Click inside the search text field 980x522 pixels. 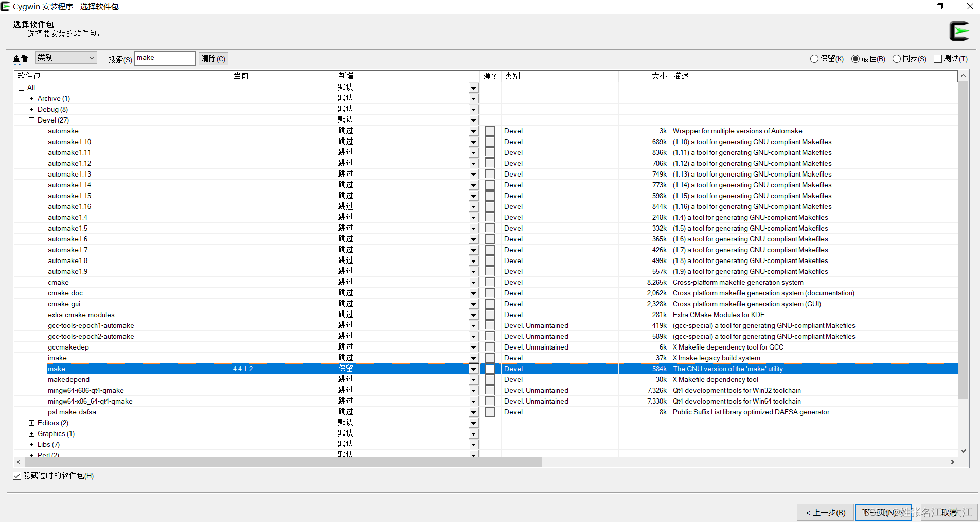(x=165, y=58)
